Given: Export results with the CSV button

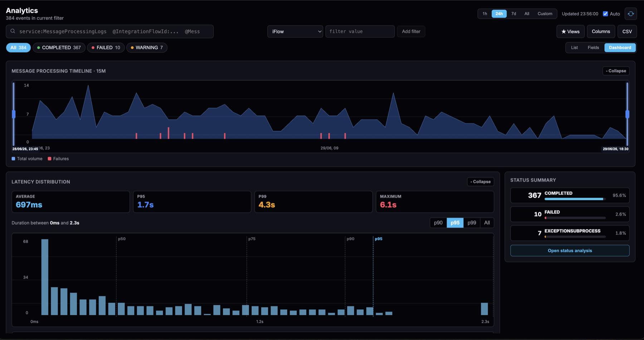Looking at the screenshot, I should [627, 31].
